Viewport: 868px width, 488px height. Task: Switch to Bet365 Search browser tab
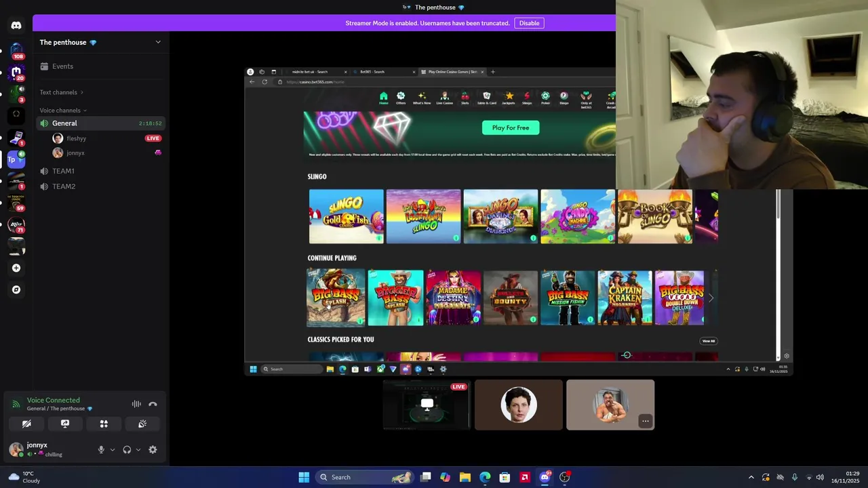tap(384, 72)
